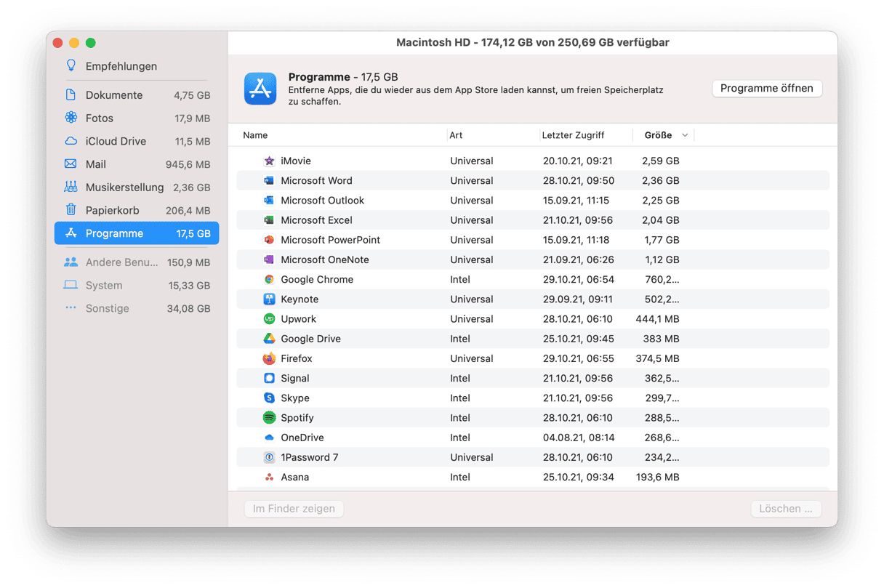Click the Upwork app icon

click(x=269, y=318)
